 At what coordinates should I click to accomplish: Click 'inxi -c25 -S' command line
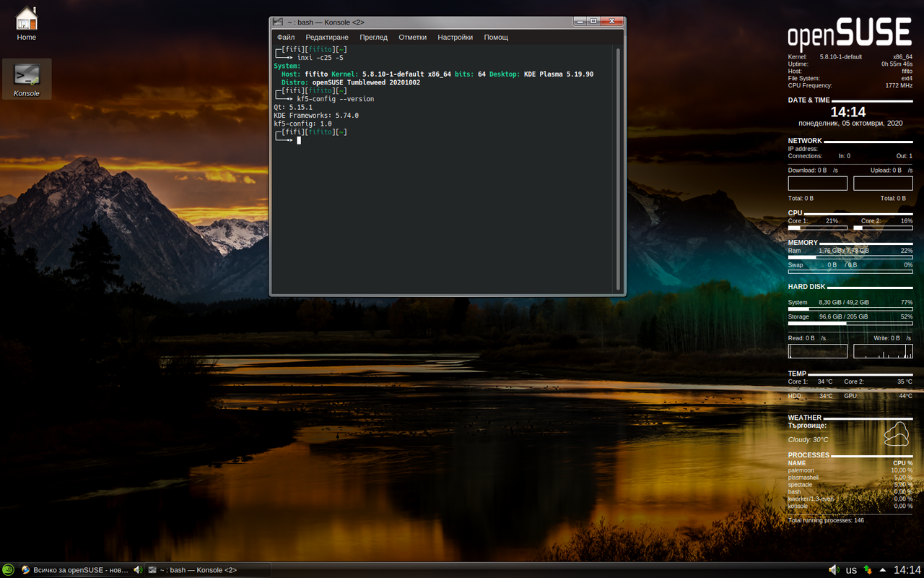click(321, 58)
